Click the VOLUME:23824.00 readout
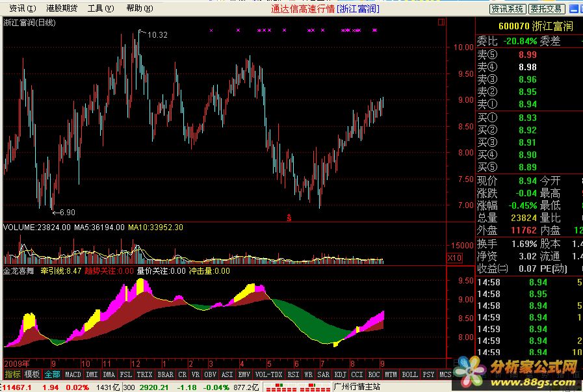Viewport: 583px width, 392px height. point(37,228)
